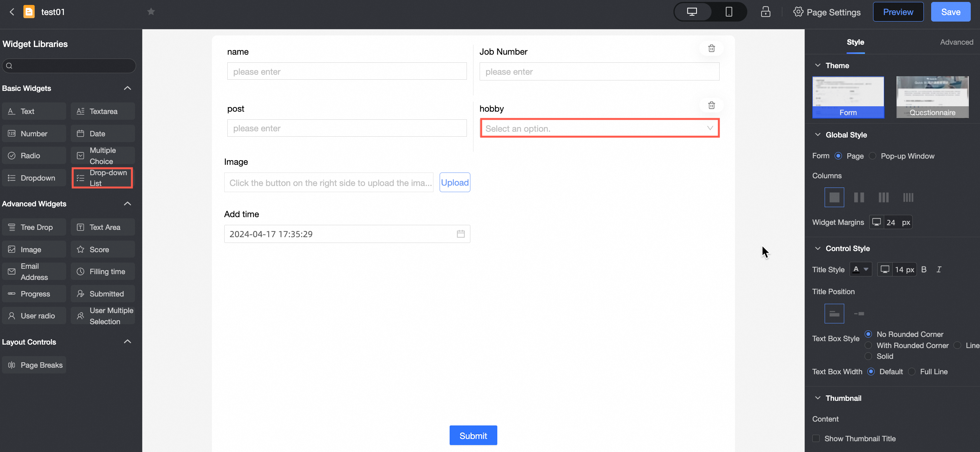Click the Save button
This screenshot has height=452, width=980.
tap(950, 12)
